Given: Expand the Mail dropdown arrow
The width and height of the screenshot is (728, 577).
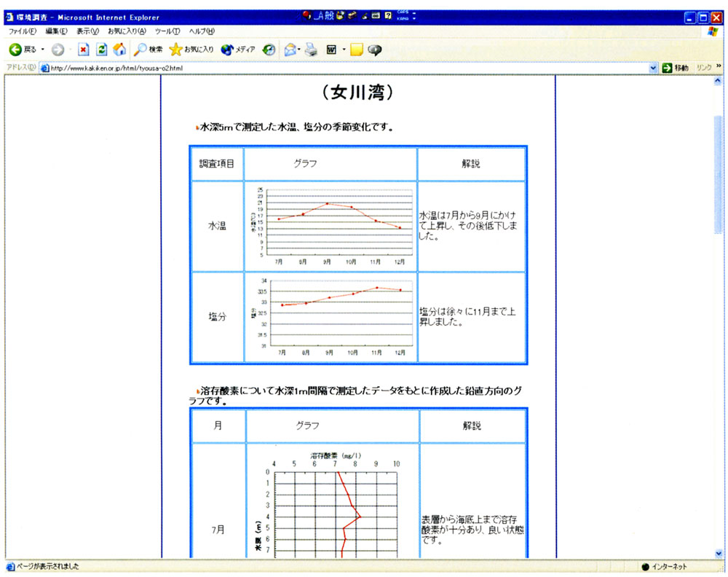Looking at the screenshot, I should [x=299, y=50].
